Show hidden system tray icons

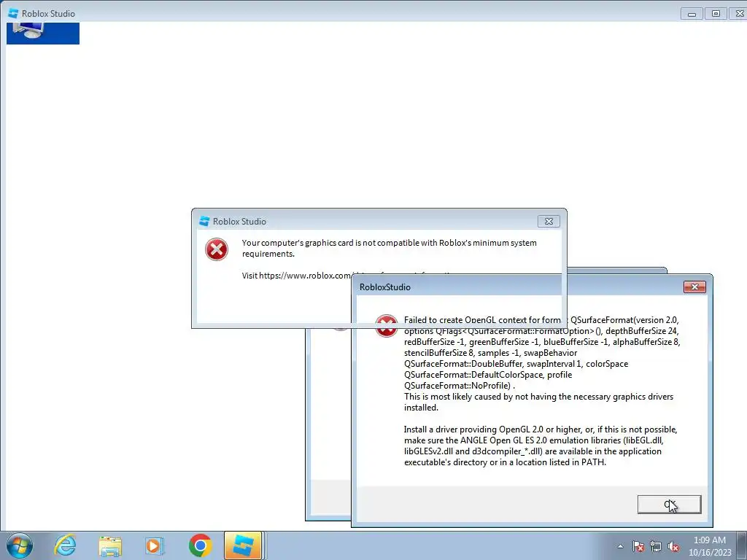(x=620, y=546)
